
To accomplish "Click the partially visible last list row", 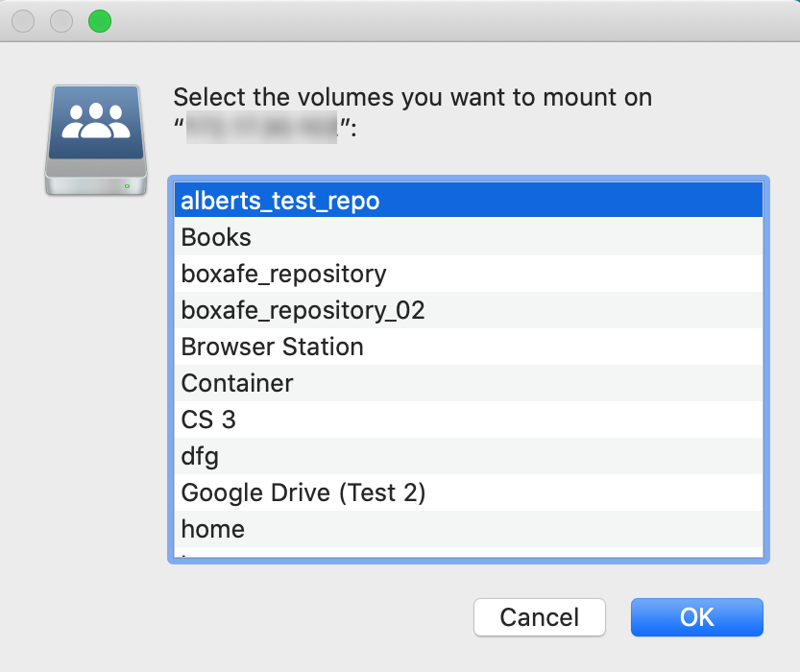I will coord(384,553).
